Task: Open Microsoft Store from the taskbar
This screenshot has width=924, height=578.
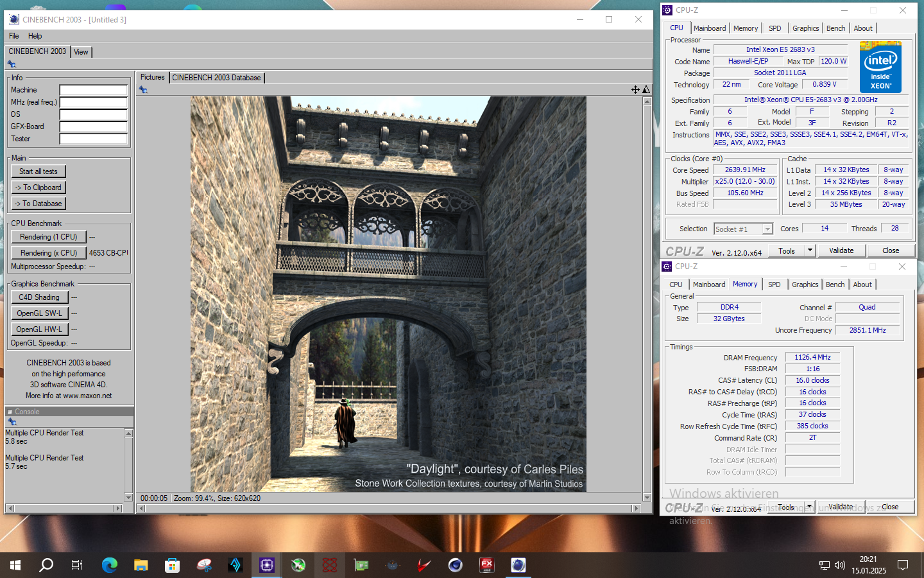Action: (172, 565)
